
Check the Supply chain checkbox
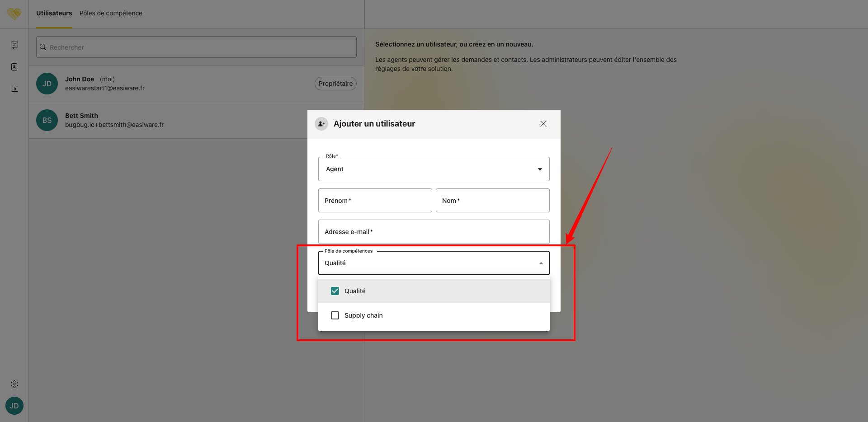[x=335, y=315]
